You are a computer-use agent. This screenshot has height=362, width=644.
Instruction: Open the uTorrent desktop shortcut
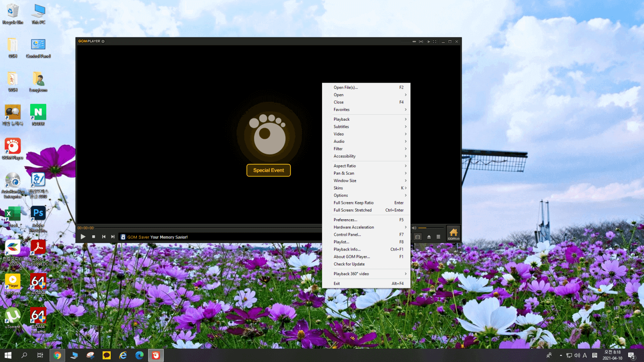tap(13, 318)
